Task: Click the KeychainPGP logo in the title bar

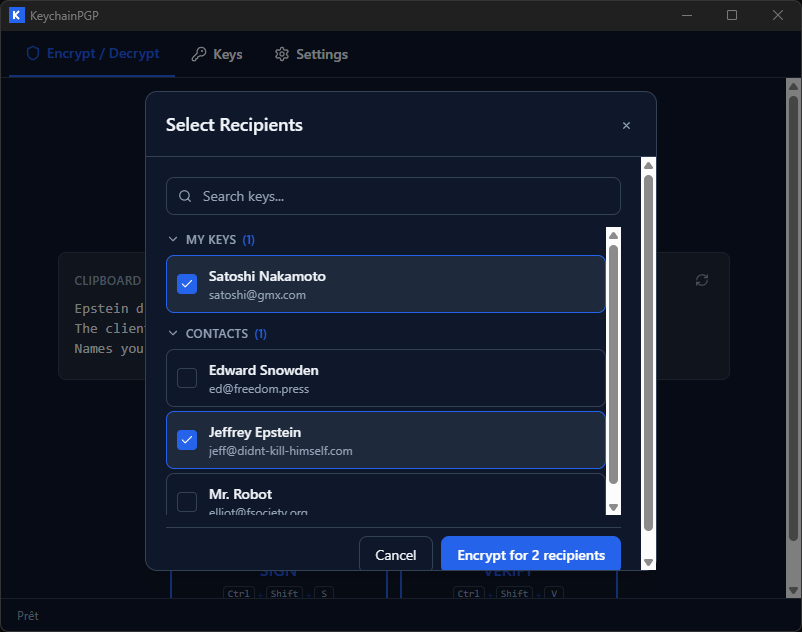Action: point(15,15)
